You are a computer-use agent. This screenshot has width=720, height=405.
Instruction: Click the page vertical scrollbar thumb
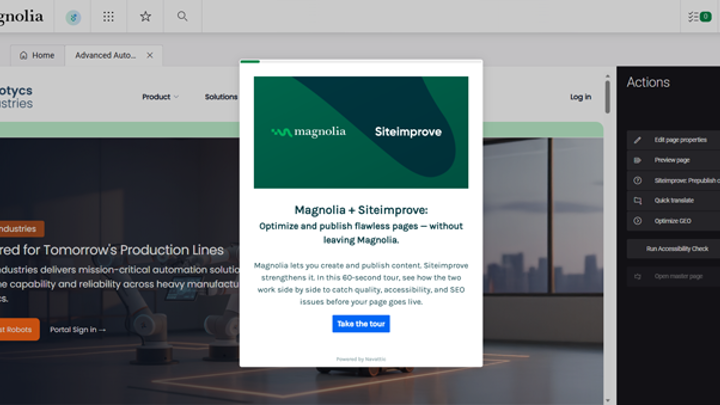608,97
